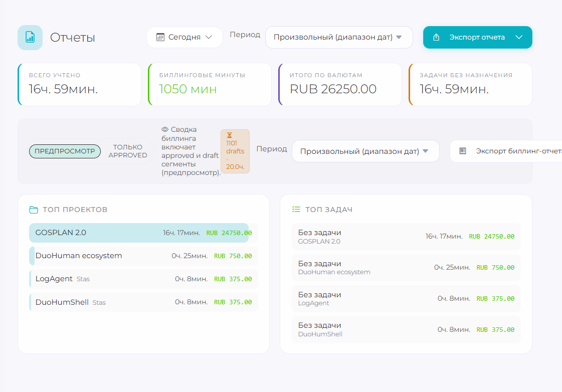Click the Экспорт биллинг-отчета button
The width and height of the screenshot is (562, 392).
coord(506,151)
